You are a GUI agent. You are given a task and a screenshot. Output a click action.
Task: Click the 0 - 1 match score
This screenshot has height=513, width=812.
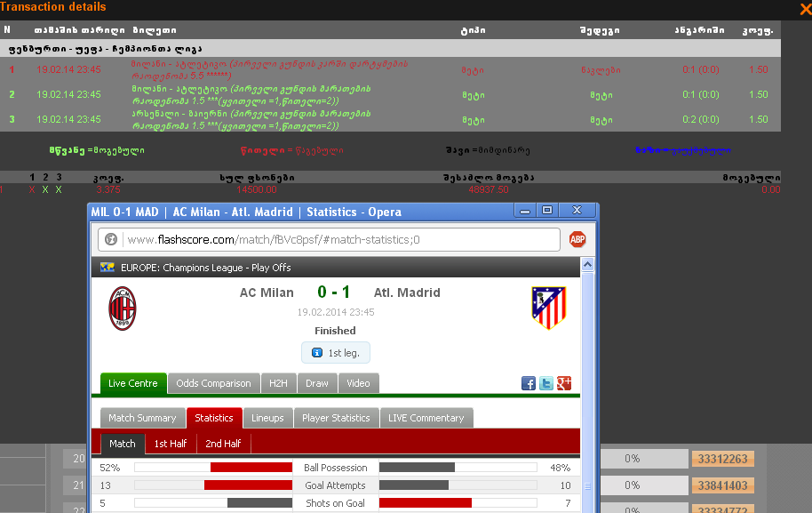[334, 293]
